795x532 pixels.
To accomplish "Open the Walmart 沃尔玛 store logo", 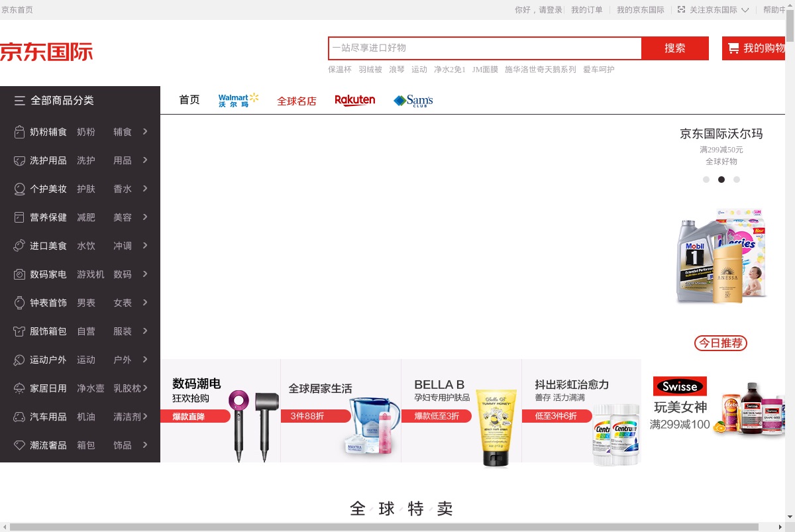I will 238,101.
